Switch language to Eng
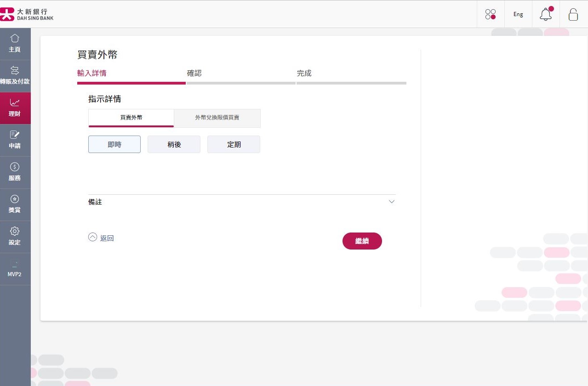 click(x=518, y=14)
